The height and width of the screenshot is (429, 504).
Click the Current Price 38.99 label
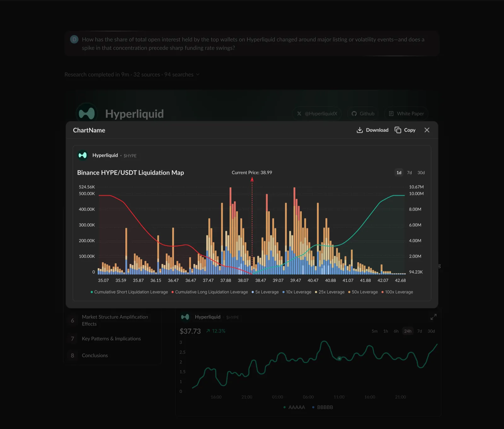click(252, 173)
